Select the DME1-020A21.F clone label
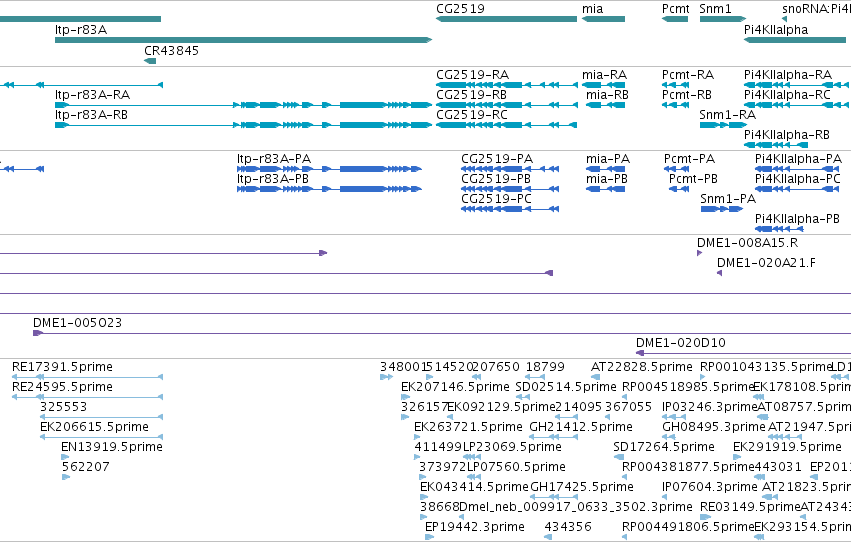This screenshot has height=542, width=851. (x=766, y=263)
